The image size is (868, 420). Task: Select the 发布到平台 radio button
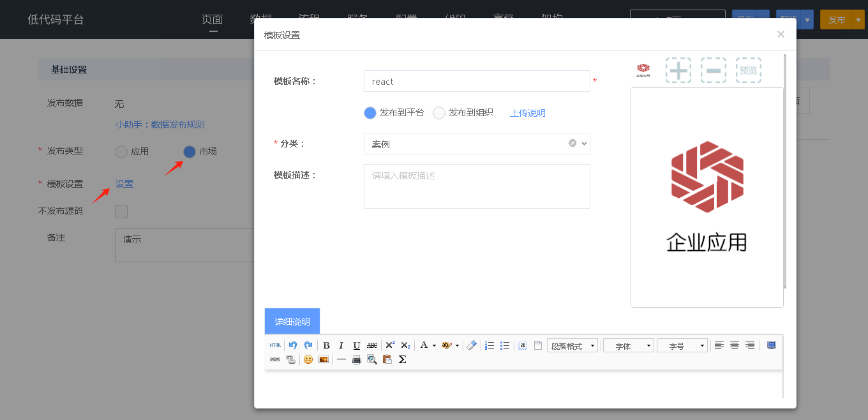pos(370,113)
